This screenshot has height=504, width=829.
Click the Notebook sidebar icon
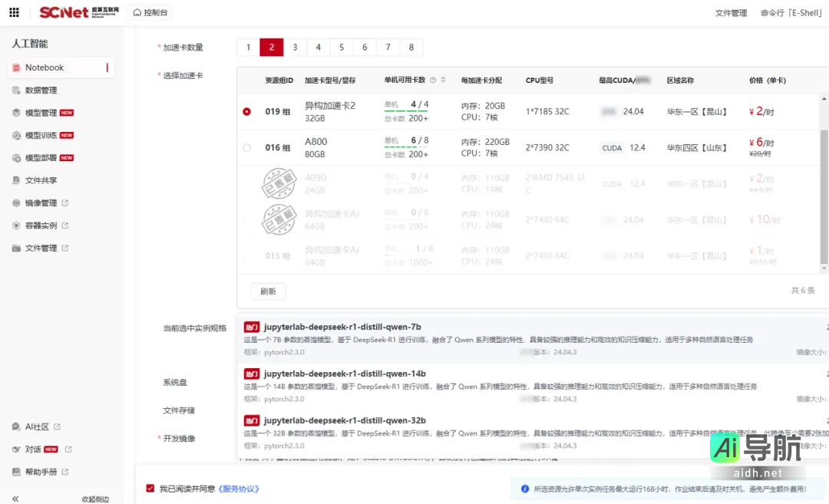16,68
